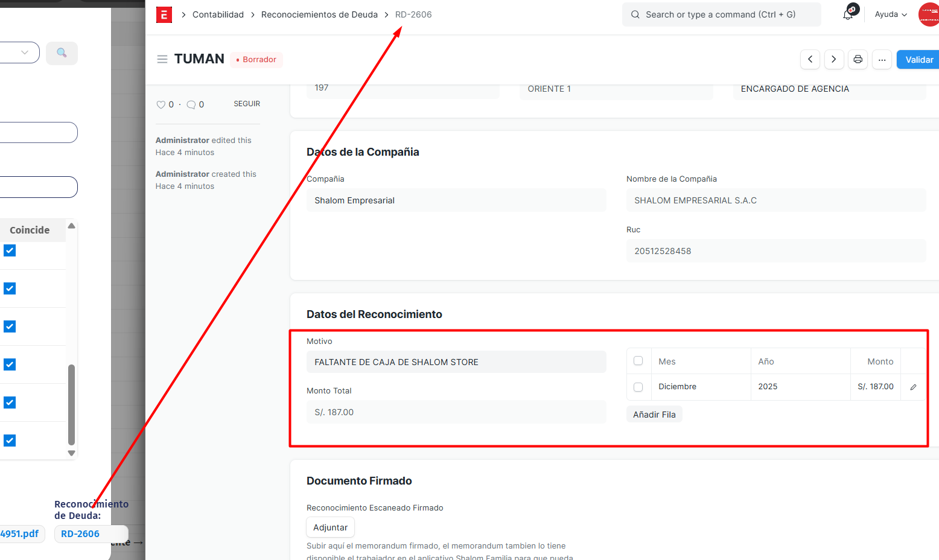Like the document with heart icon

[161, 104]
